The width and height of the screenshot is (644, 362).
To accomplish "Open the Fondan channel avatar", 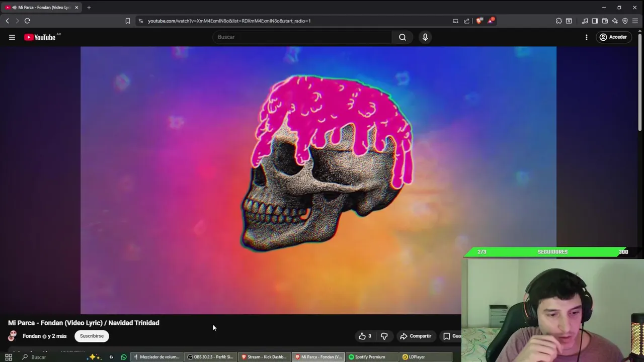I will [x=13, y=336].
